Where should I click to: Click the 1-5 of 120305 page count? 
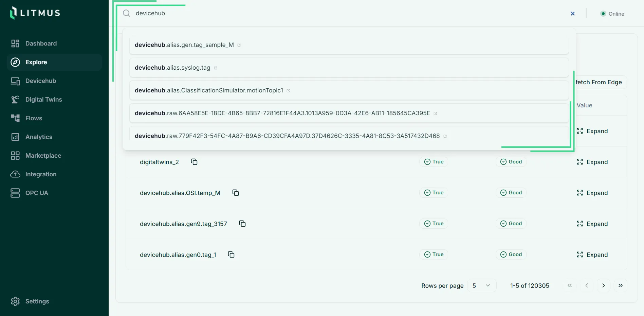530,286
